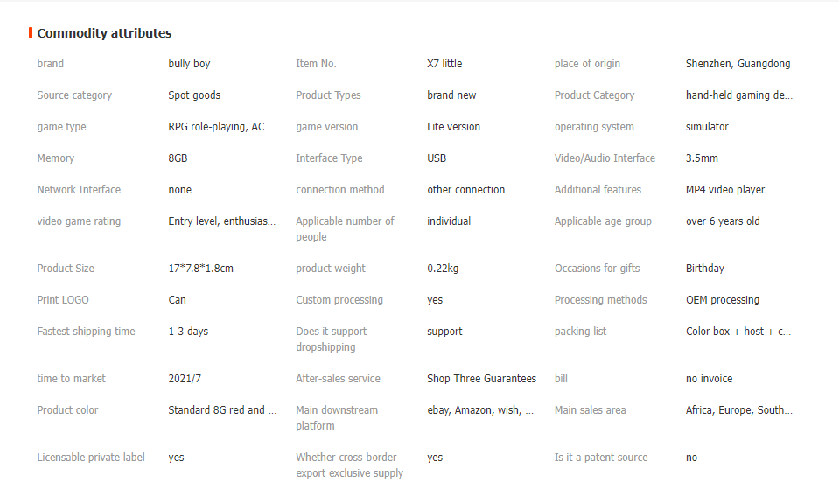Viewport: 839px width, 504px height.
Task: Click the truncated video game rating value
Action: click(221, 221)
